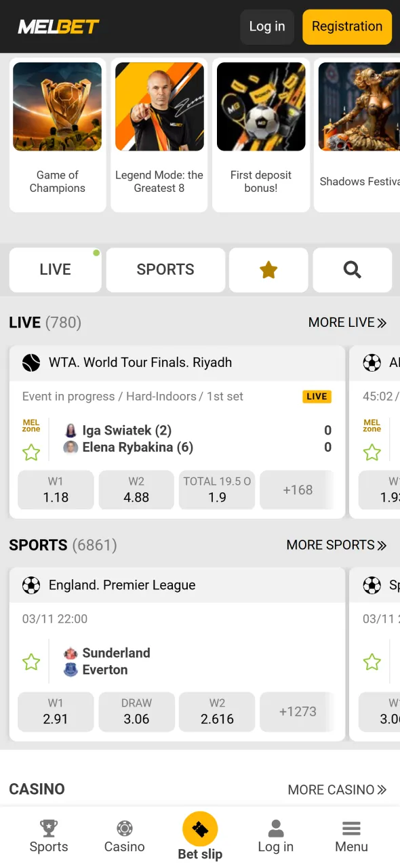This screenshot has width=400, height=868.
Task: Open the search panel via magnifier icon
Action: 352,269
